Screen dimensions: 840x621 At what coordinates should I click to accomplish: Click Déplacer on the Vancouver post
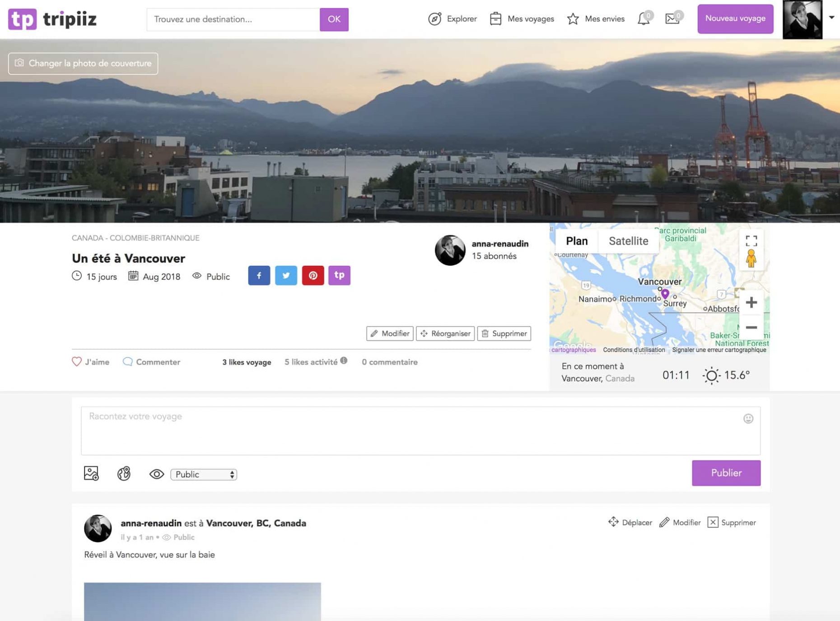coord(630,522)
